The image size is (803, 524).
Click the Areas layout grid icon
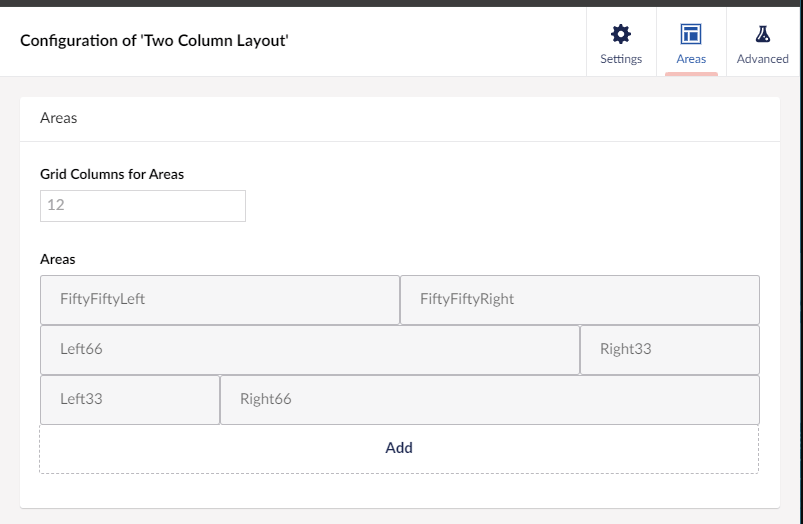691,34
